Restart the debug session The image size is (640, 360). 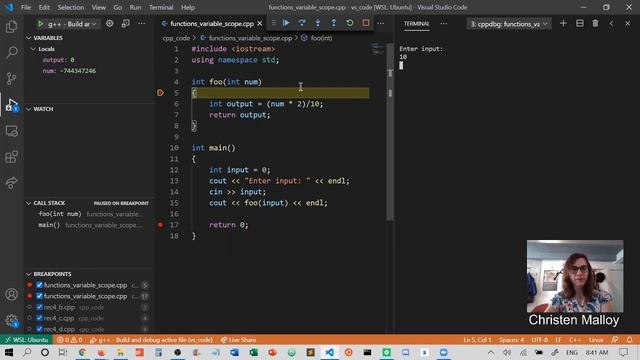click(350, 23)
